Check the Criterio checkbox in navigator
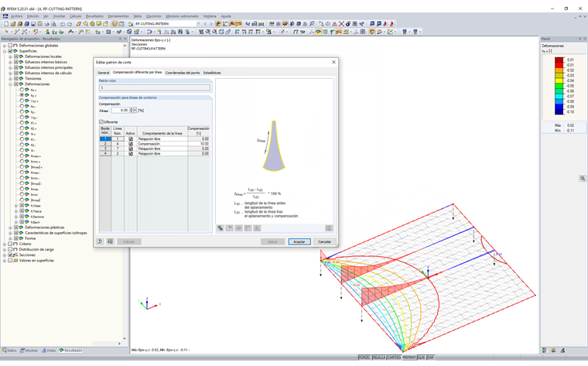Viewport: 588px width, 366px height. coord(10,244)
